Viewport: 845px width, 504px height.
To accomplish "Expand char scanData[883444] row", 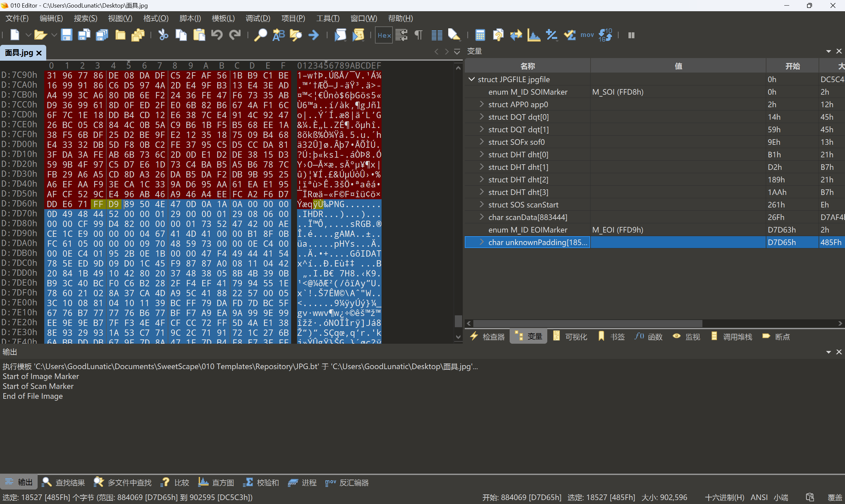I will 482,217.
